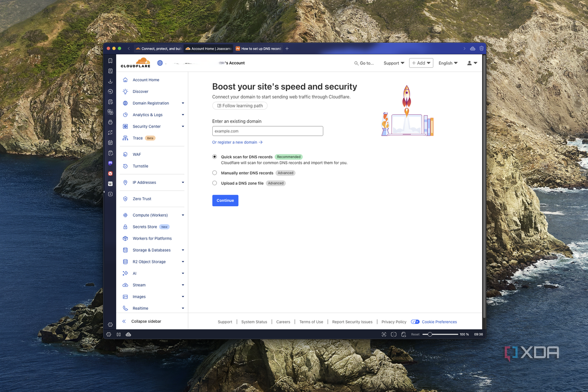Expand IP Addresses menu

coord(154,183)
